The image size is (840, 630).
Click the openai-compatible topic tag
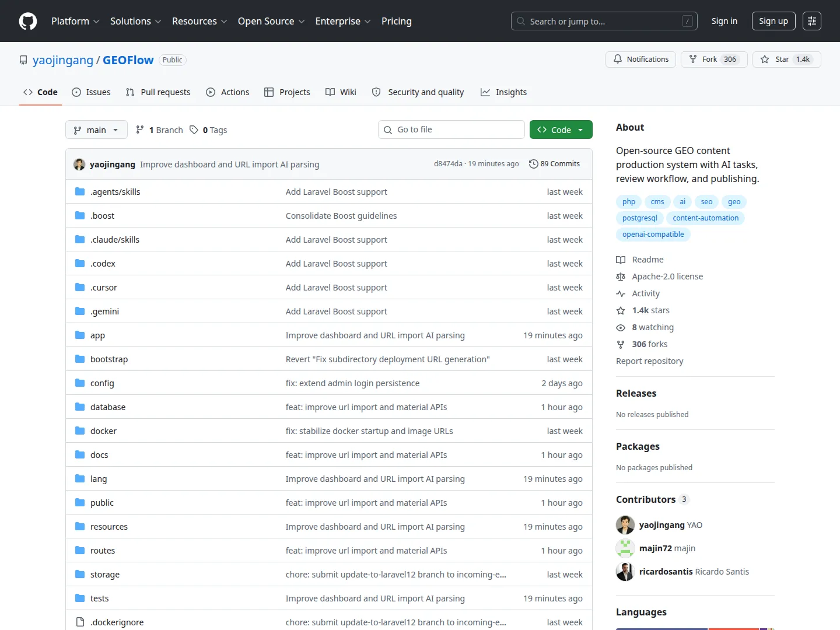tap(653, 235)
